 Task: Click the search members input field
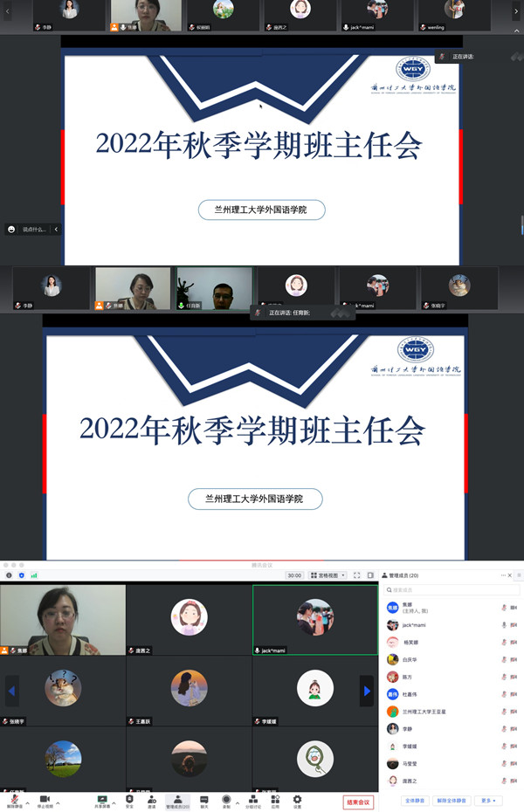click(x=450, y=590)
